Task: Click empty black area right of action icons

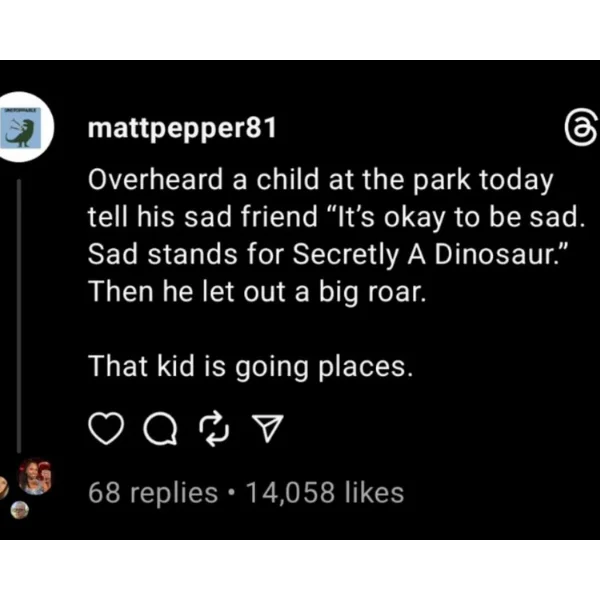Action: [440, 429]
